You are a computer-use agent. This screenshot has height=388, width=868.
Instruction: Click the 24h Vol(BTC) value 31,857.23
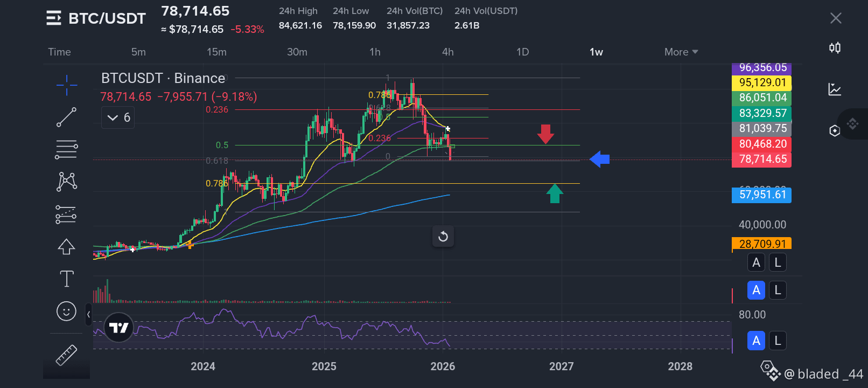click(x=408, y=25)
